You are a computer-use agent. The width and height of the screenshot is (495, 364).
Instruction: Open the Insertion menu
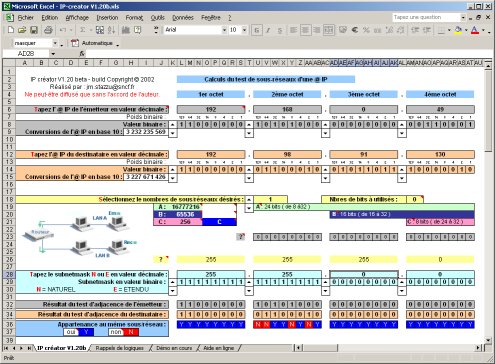click(107, 18)
